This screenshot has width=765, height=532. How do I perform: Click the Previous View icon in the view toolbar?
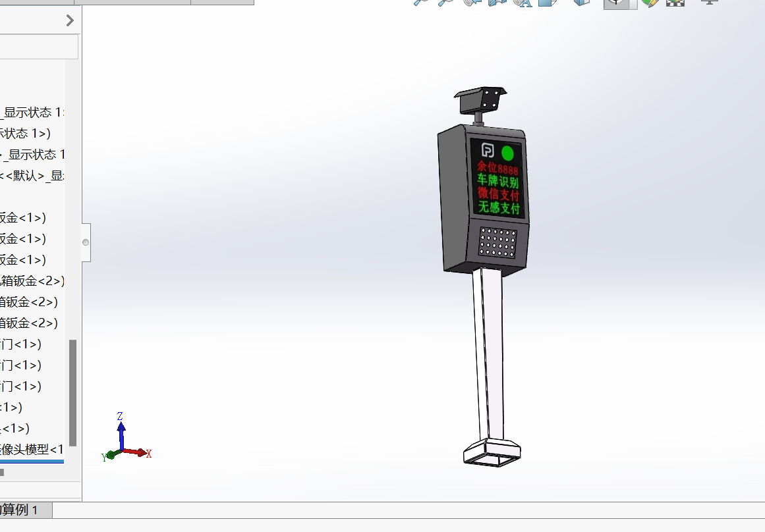471,3
